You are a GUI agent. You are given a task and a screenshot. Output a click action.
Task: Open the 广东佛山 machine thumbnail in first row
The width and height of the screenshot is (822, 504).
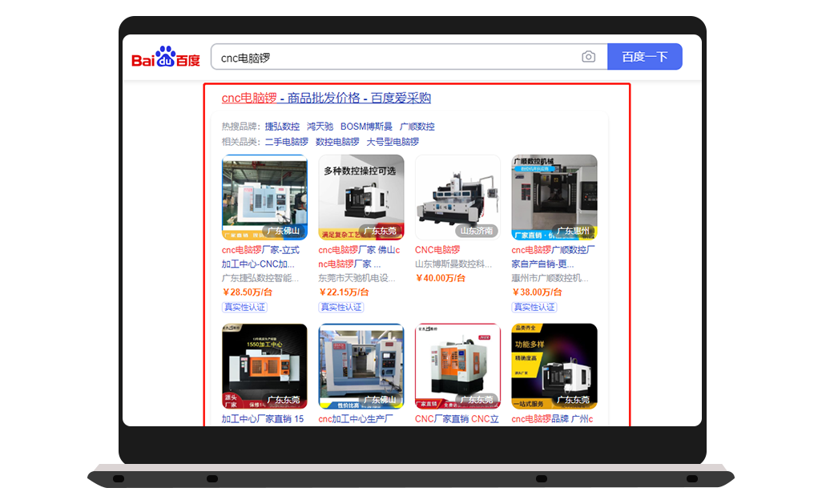pos(264,197)
